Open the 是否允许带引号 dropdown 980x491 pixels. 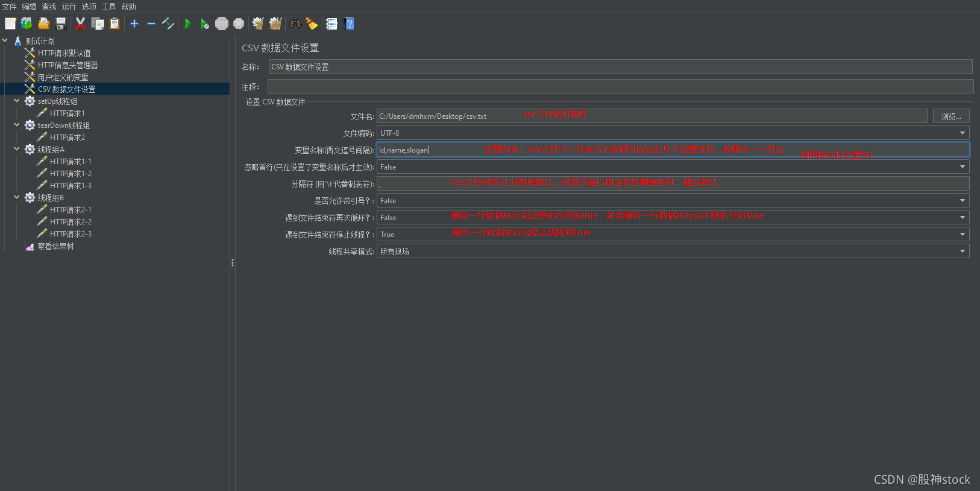673,200
